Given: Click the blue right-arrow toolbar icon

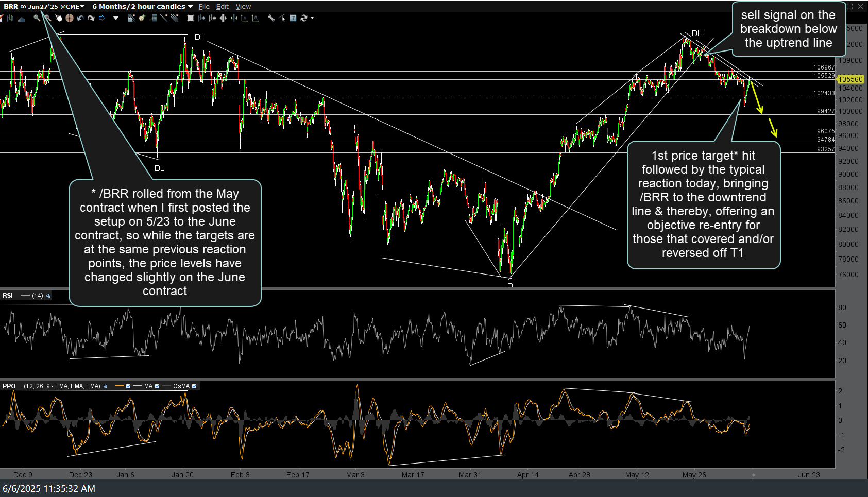Looking at the screenshot, I should coord(102,18).
